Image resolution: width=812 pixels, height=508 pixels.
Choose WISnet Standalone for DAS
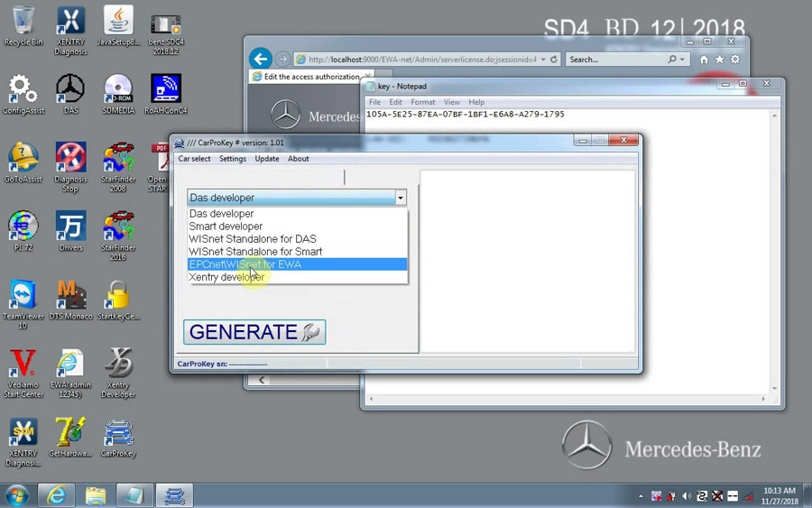pos(297,239)
